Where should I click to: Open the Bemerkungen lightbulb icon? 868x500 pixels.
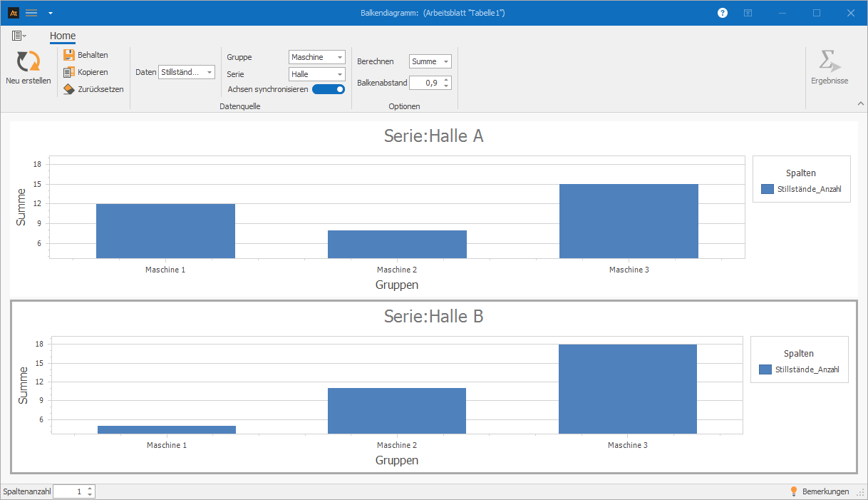point(794,491)
